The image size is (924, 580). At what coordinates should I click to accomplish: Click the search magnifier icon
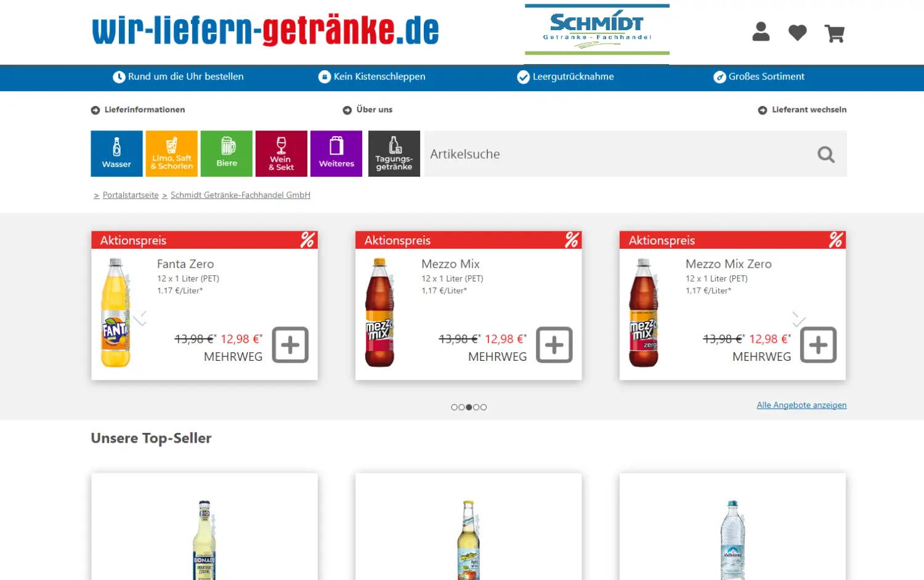point(826,154)
